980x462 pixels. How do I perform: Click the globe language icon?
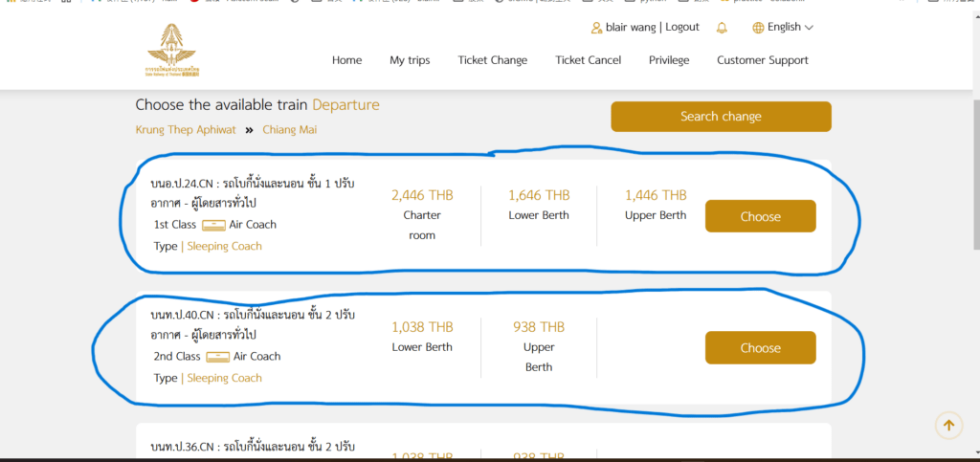click(759, 28)
